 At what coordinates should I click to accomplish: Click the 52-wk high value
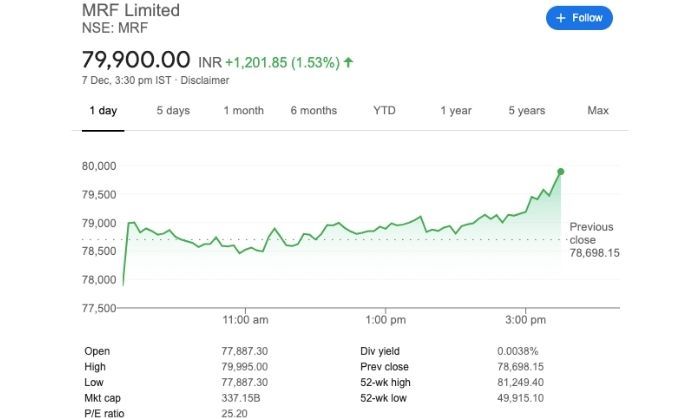coord(521,382)
